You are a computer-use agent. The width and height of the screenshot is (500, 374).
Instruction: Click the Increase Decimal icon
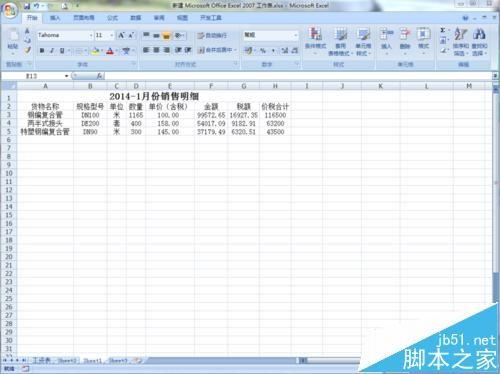pos(284,51)
